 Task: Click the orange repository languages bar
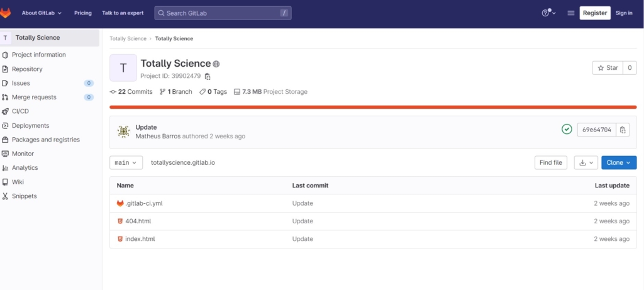(x=373, y=107)
